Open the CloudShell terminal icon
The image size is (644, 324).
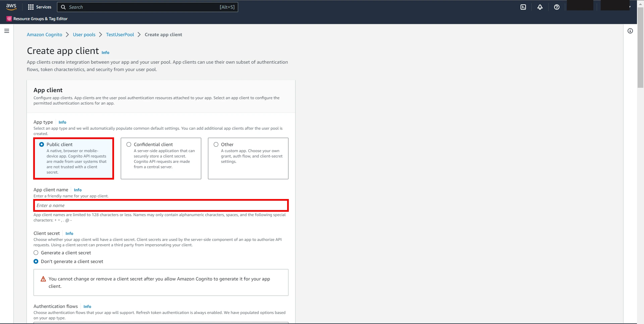coord(523,7)
